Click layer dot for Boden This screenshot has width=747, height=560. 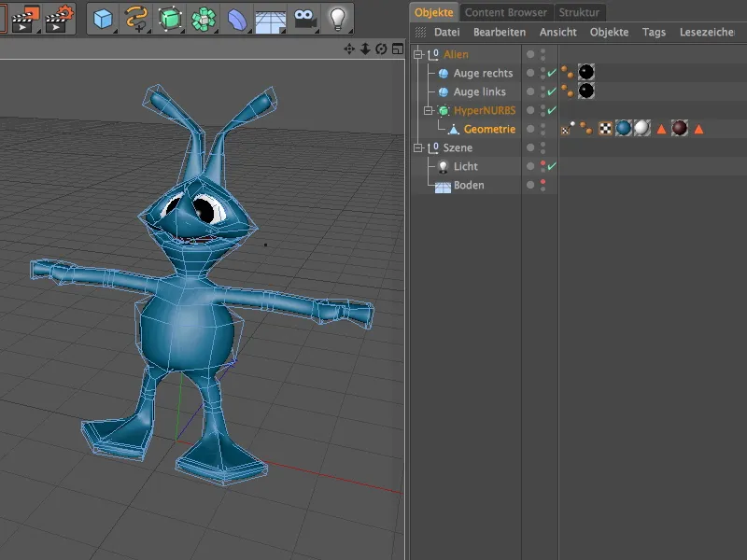tap(530, 185)
